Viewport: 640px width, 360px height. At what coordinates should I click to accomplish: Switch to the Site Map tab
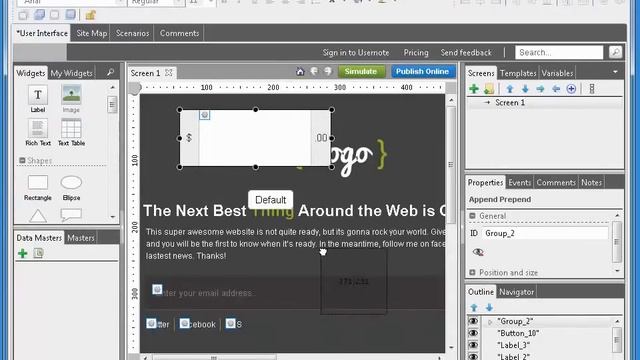click(x=91, y=33)
